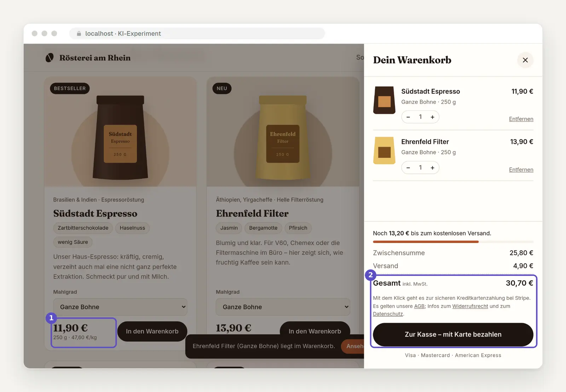The width and height of the screenshot is (566, 392).
Task: Decrease Südstadt Espresso quantity with minus
Action: [408, 117]
